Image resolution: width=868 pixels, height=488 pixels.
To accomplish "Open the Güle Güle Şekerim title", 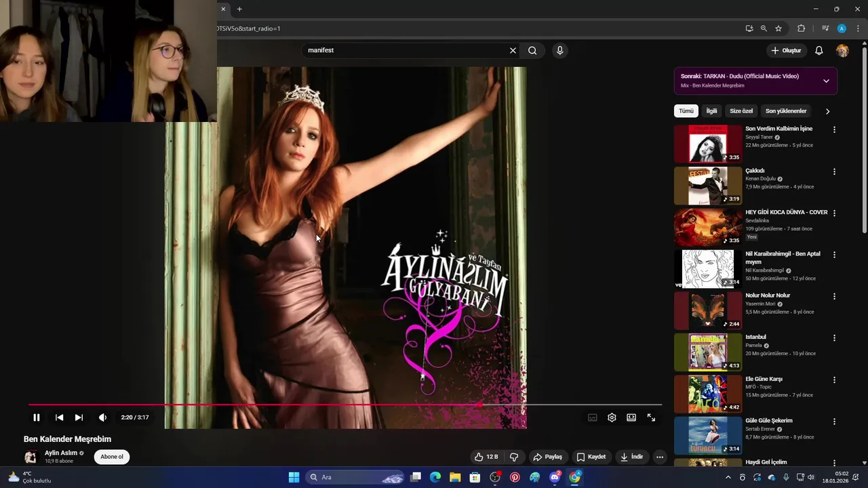I will pos(769,420).
